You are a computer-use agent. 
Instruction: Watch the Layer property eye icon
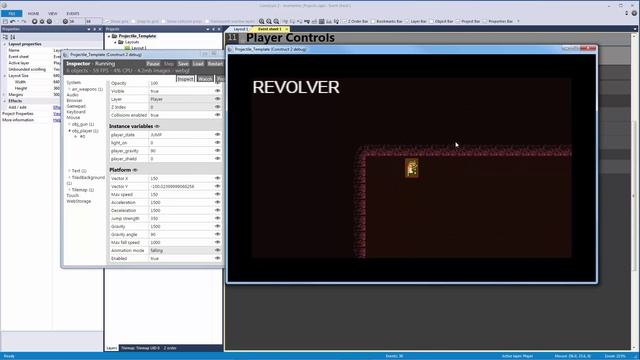click(x=218, y=99)
